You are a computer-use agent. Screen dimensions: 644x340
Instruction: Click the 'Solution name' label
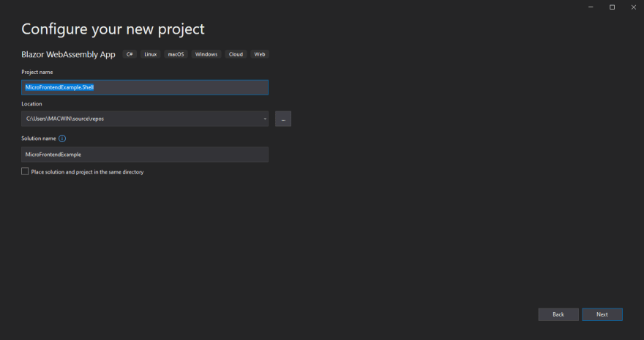(39, 138)
